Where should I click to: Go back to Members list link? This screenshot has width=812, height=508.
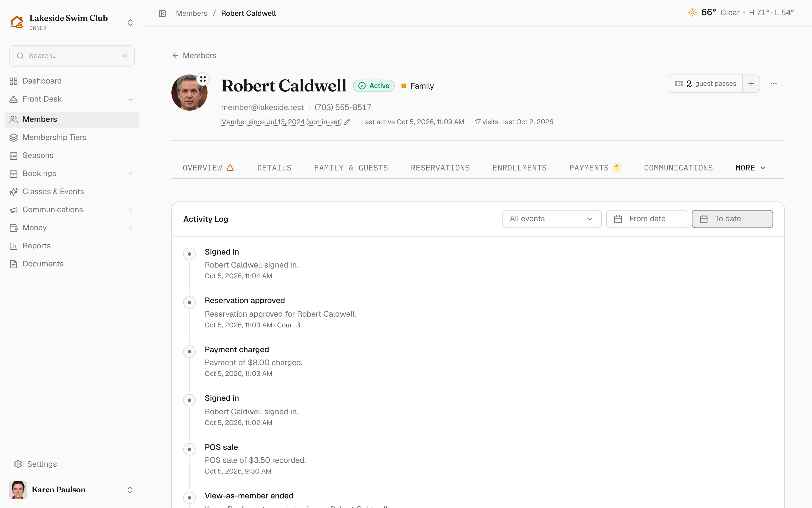tap(194, 55)
